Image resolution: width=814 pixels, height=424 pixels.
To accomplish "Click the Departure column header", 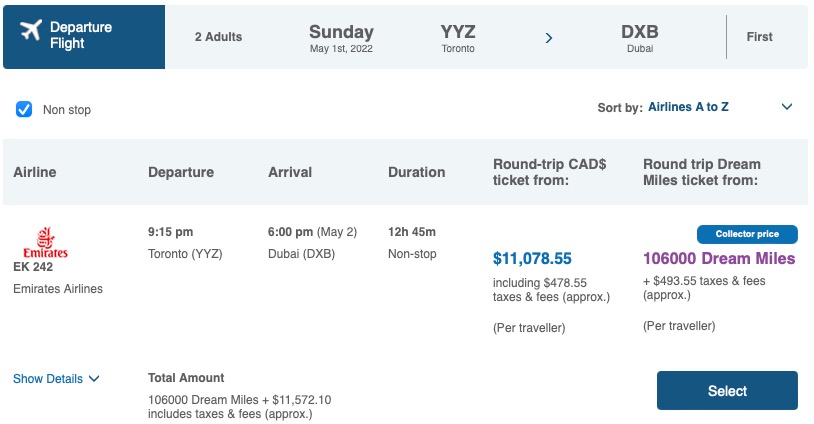I will tap(181, 172).
